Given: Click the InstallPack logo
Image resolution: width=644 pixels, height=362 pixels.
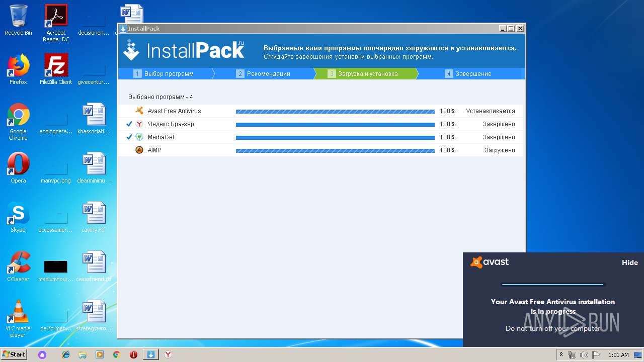Looking at the screenshot, I should [184, 50].
